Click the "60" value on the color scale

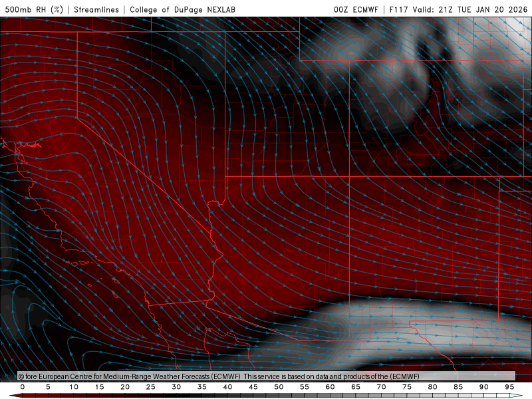point(330,387)
